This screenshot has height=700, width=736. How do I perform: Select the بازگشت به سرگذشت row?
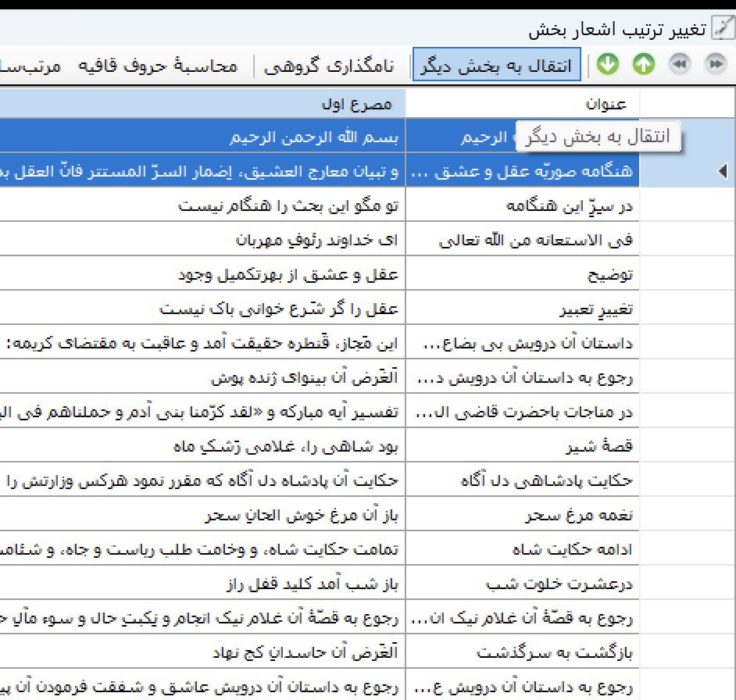(555, 653)
